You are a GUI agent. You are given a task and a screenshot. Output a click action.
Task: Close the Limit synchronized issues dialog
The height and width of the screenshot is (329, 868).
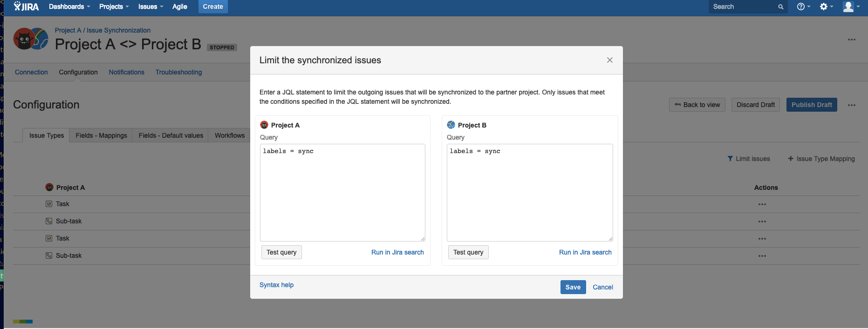click(609, 60)
